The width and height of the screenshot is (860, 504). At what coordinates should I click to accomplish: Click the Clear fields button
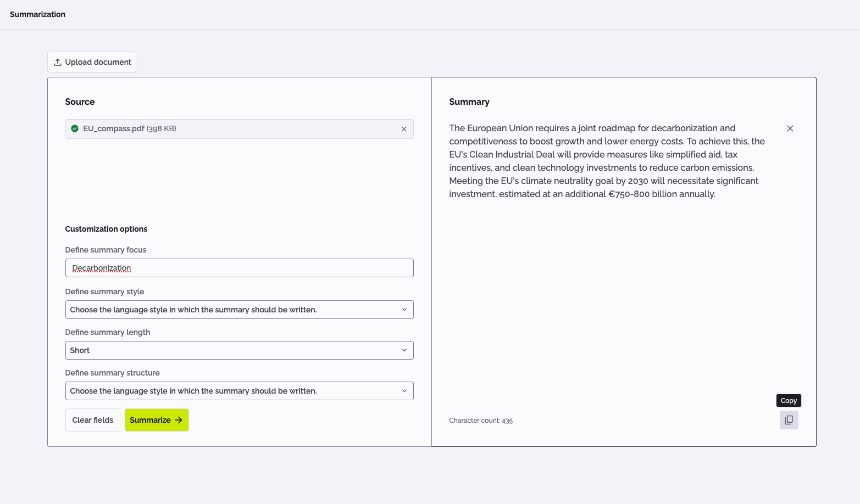click(x=92, y=419)
